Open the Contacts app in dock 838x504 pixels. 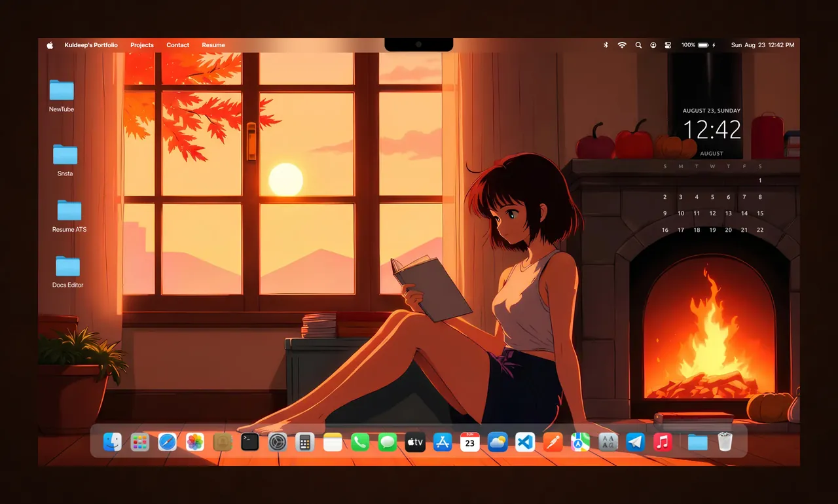(223, 442)
